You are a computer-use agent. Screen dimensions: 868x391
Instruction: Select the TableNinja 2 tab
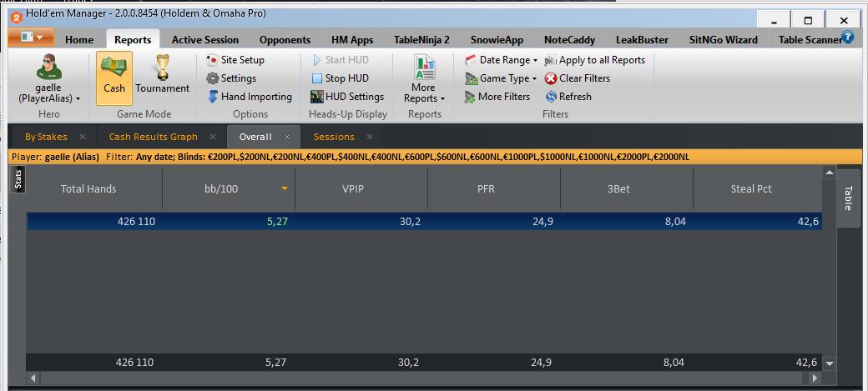421,40
